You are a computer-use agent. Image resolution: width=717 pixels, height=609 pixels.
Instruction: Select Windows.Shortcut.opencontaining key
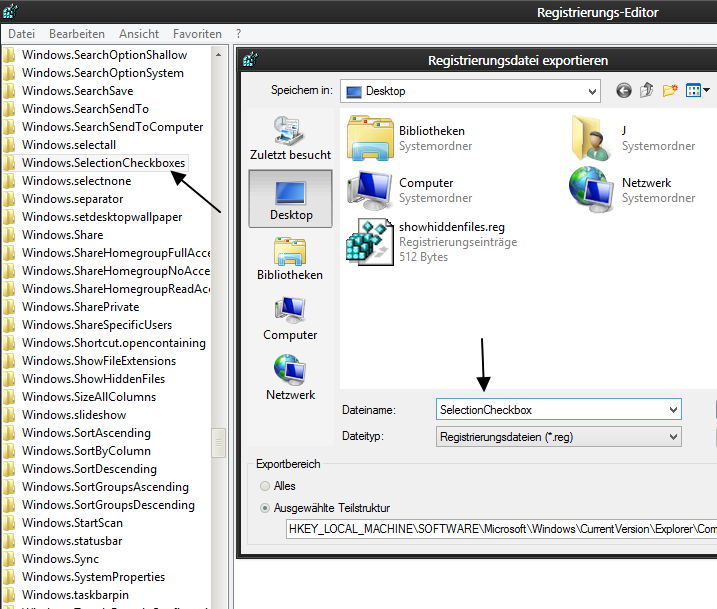114,343
